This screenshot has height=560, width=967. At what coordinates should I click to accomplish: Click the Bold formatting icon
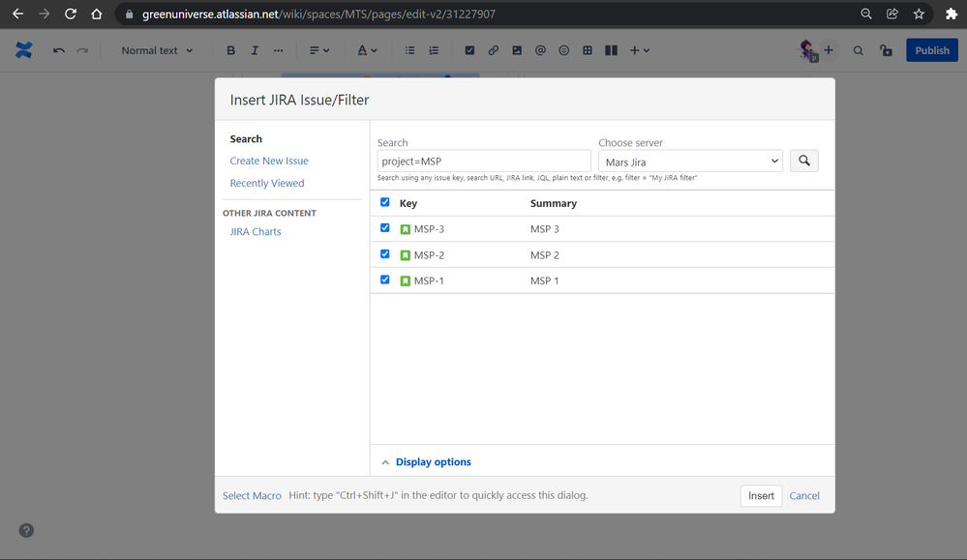230,50
